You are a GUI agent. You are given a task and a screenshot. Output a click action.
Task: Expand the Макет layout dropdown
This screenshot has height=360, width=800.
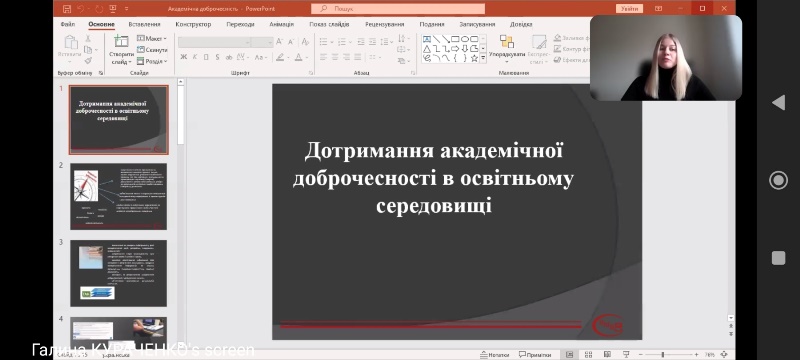point(152,39)
